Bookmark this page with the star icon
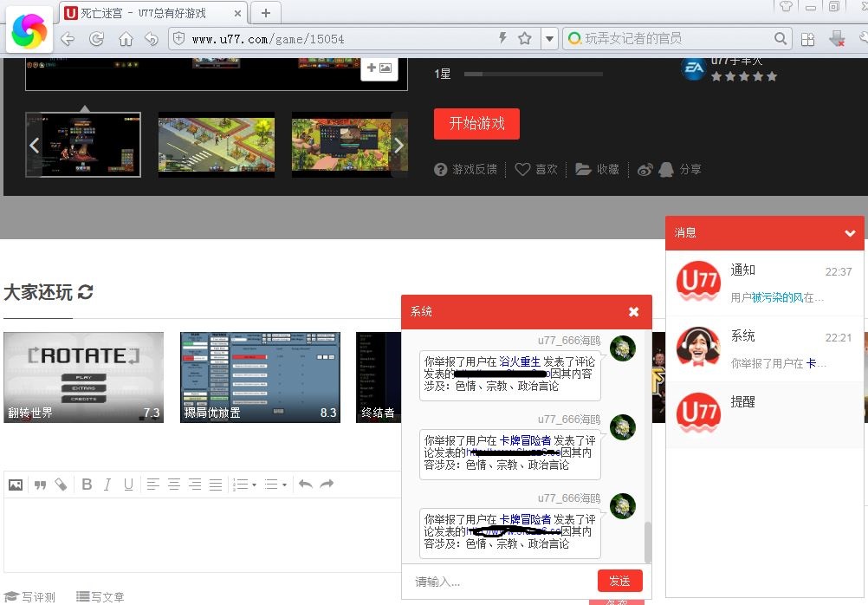Viewport: 868px width, 605px height. tap(525, 38)
